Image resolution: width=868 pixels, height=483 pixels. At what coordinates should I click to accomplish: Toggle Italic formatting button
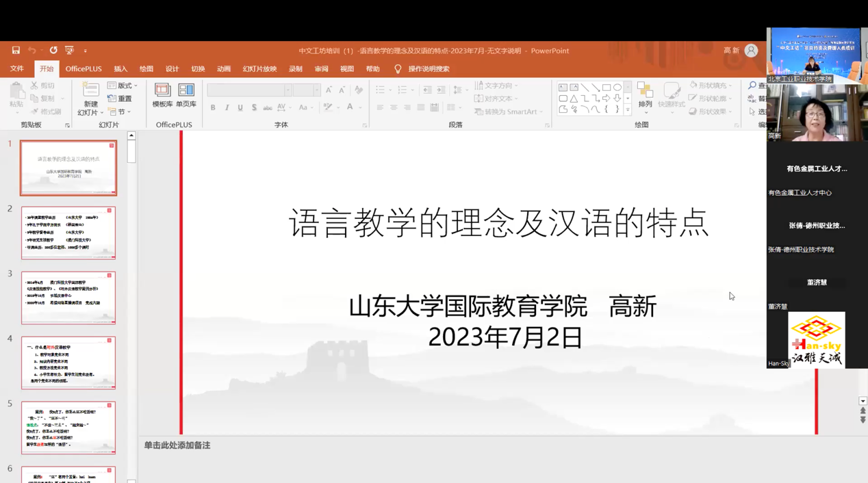click(227, 107)
